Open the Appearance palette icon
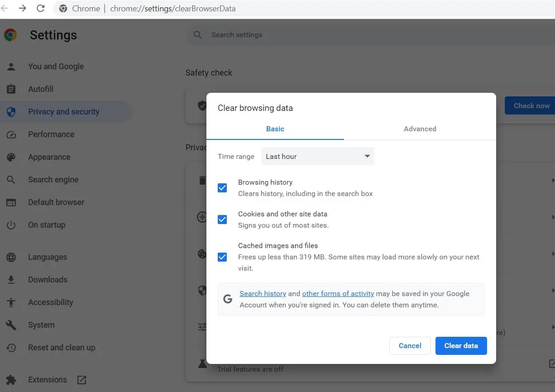The image size is (555, 392). click(x=11, y=157)
